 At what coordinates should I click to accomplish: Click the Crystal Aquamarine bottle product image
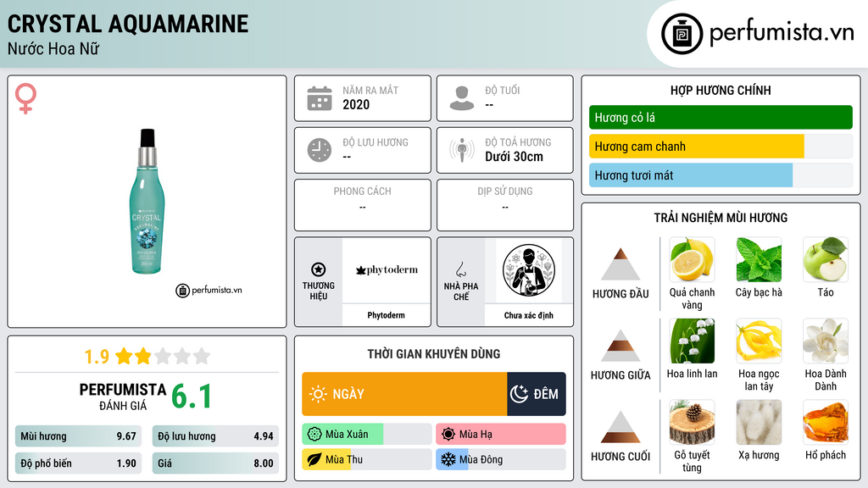point(147,202)
